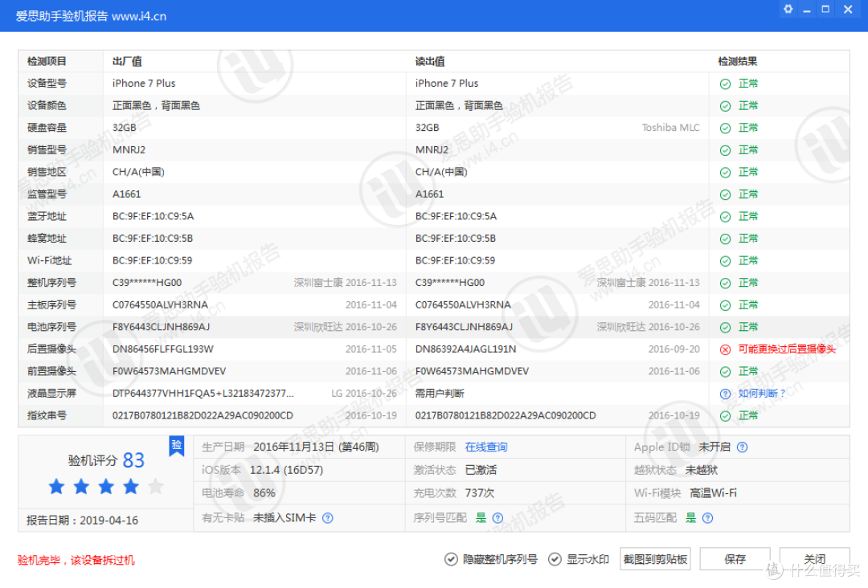
Task: Minimize the 爱思助手验机报告 window
Action: (x=807, y=10)
